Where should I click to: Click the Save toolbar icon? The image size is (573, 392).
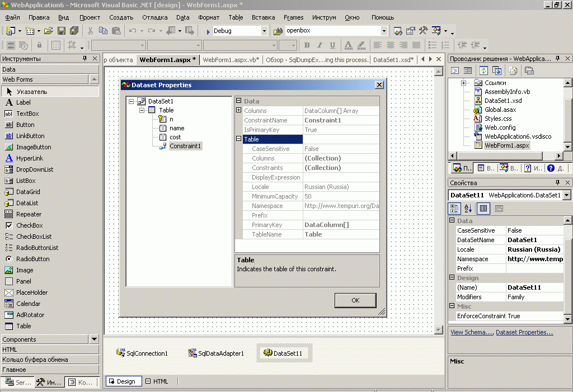[62, 31]
